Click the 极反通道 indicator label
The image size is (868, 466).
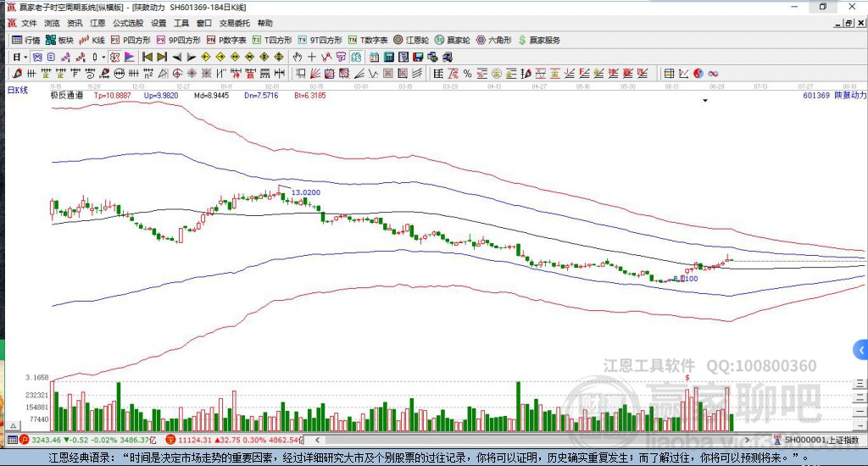[x=66, y=95]
